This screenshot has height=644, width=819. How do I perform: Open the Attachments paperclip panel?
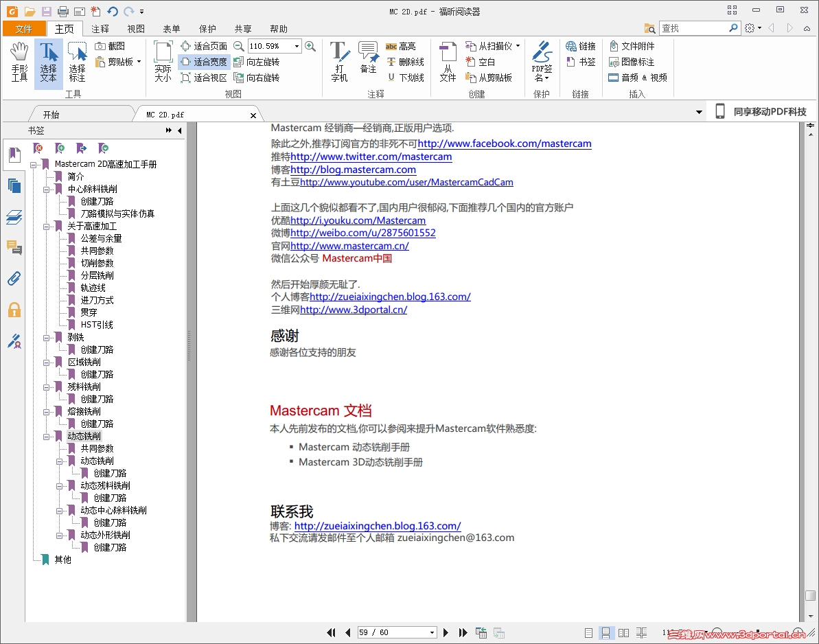tap(14, 278)
